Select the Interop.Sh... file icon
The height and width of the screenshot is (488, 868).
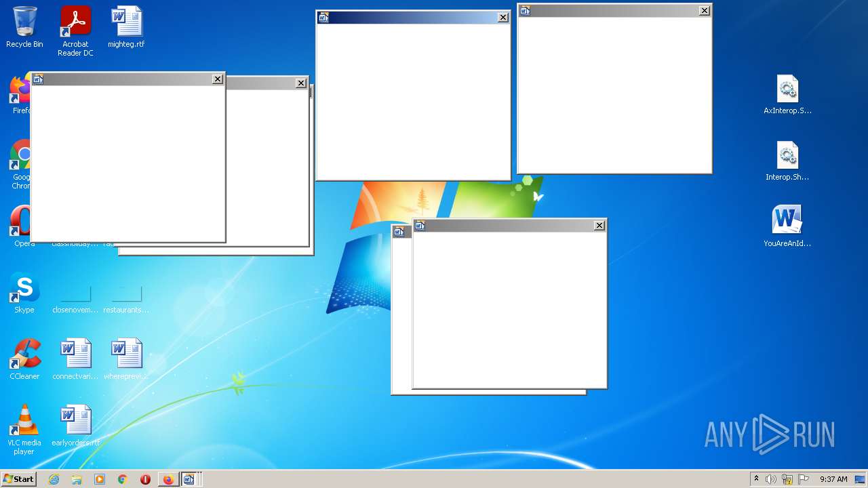pyautogui.click(x=787, y=160)
